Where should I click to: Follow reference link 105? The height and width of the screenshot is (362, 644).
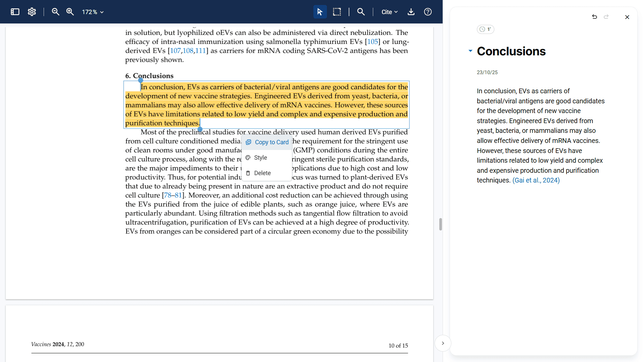[x=372, y=42]
